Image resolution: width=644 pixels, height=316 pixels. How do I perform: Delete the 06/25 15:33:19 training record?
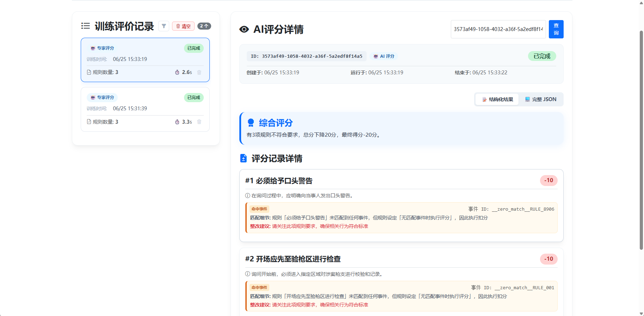199,72
